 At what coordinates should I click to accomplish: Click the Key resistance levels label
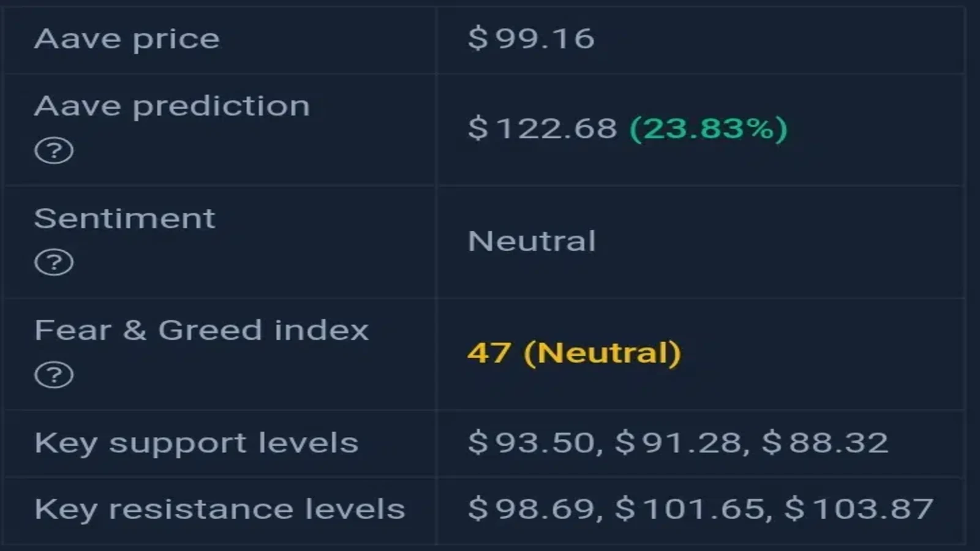coord(220,509)
